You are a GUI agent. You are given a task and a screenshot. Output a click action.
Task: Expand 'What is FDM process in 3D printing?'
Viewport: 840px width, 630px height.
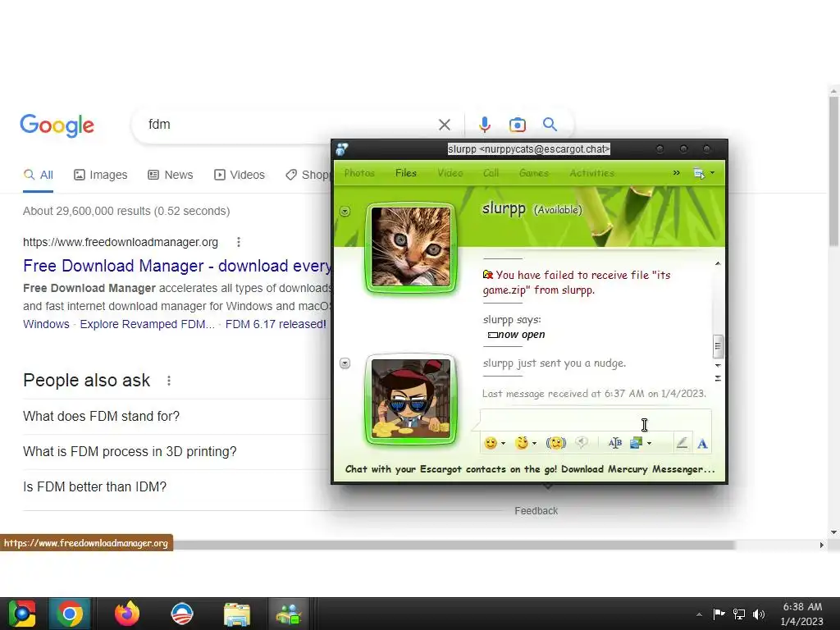(177, 452)
